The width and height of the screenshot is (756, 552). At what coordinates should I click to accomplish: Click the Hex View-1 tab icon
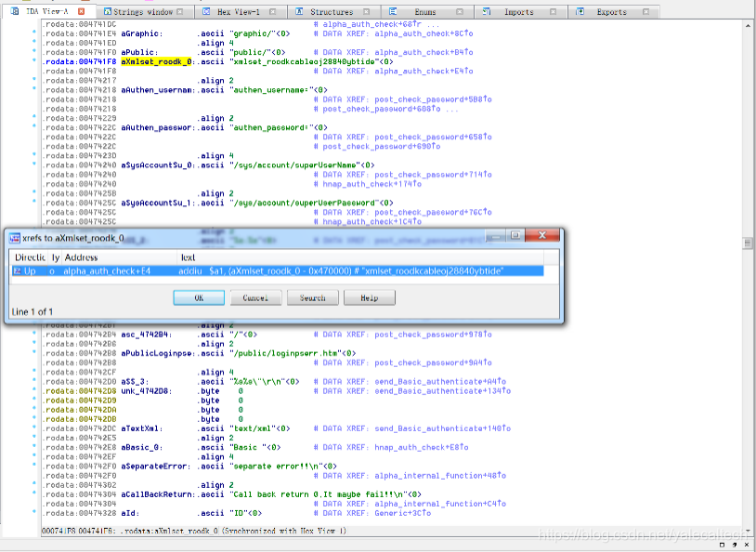[x=206, y=11]
